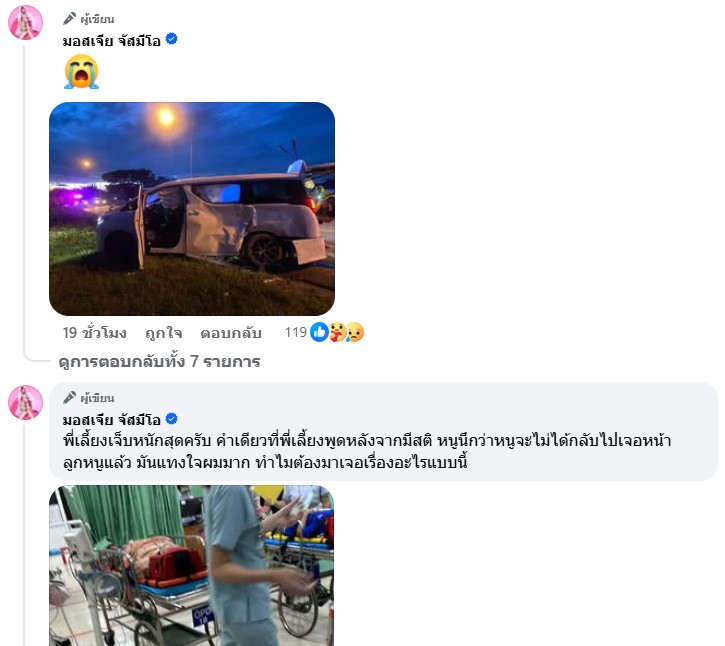Click verified badge on first comment
This screenshot has height=646, width=725.
point(172,39)
